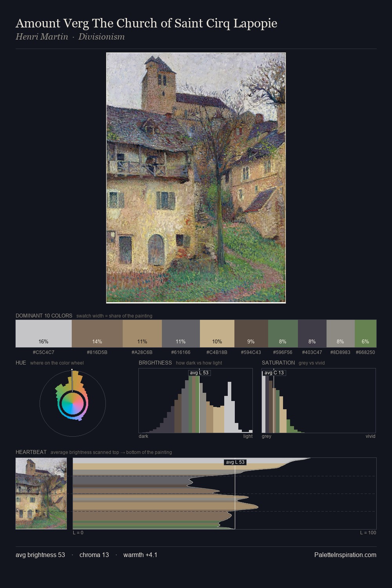This screenshot has width=392, height=588.
Task: Open PaletteInspiration.com link
Action: point(345,555)
